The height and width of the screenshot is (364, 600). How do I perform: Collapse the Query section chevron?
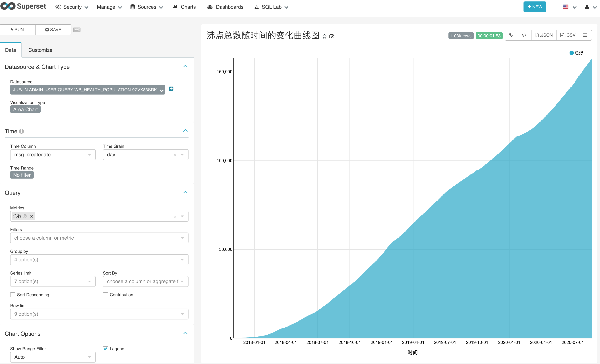pyautogui.click(x=185, y=192)
